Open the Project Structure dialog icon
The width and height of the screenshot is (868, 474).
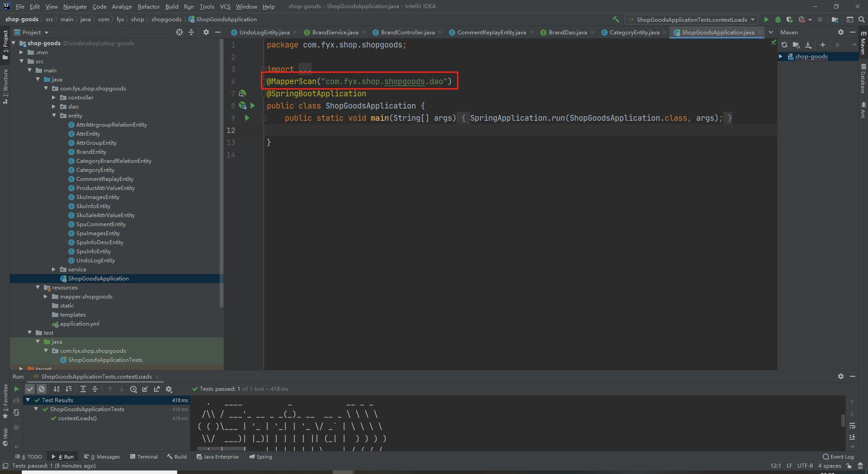coord(835,19)
